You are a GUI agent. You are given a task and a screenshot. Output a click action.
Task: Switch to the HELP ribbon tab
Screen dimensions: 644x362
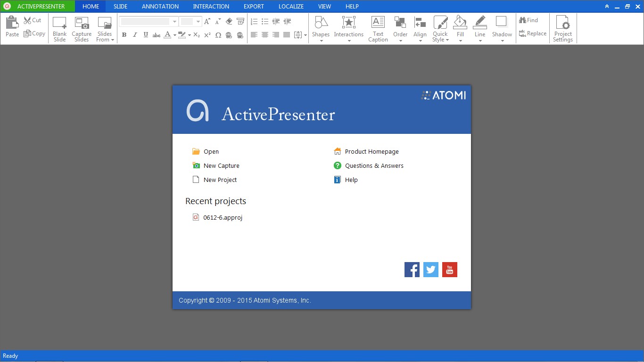click(x=352, y=6)
